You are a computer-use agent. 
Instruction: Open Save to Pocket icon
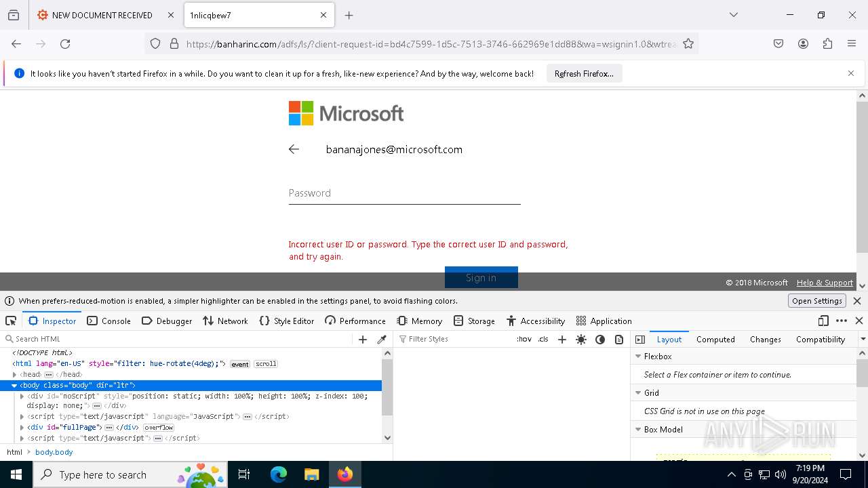(778, 43)
